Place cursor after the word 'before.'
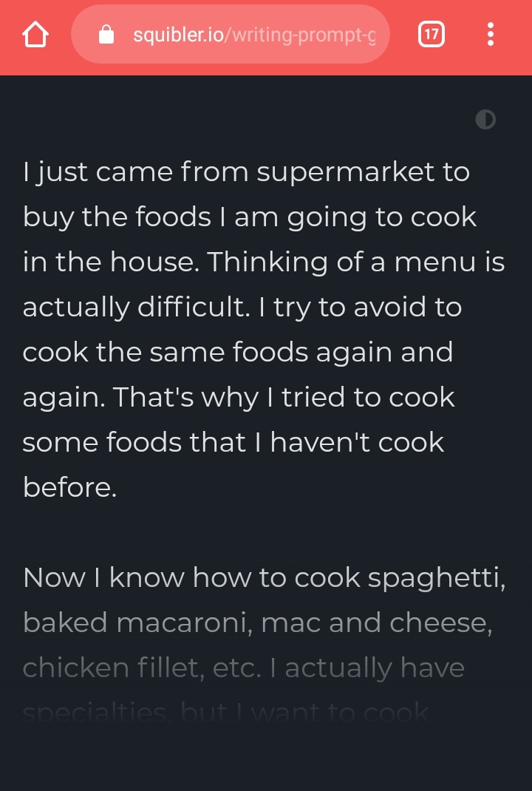The width and height of the screenshot is (532, 791). tap(117, 488)
